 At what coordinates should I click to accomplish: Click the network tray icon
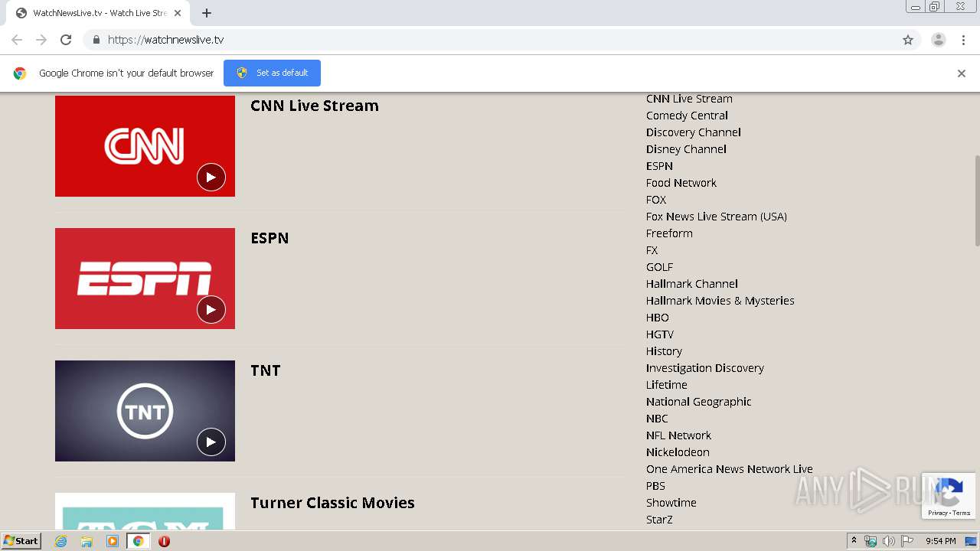point(871,541)
